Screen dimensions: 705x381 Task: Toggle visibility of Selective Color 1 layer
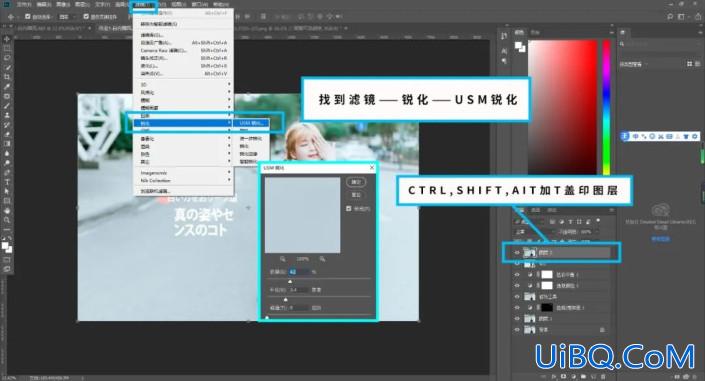click(517, 286)
